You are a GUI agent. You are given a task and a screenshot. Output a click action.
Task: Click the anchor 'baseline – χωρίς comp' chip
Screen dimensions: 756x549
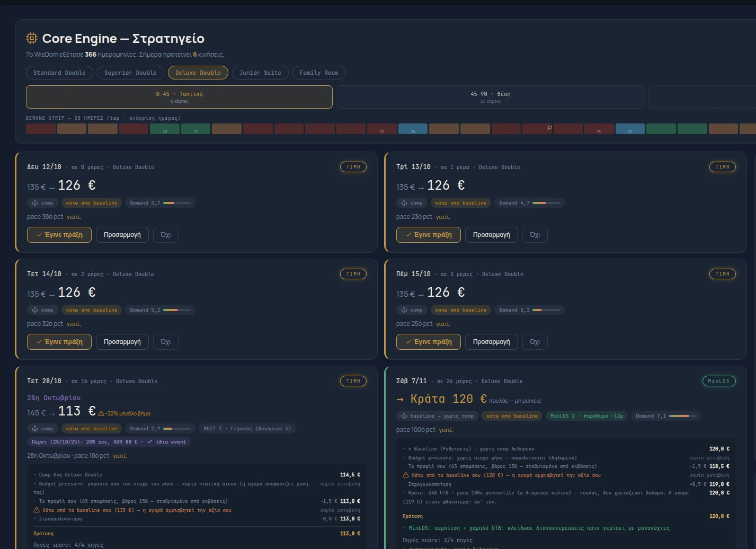click(x=437, y=415)
